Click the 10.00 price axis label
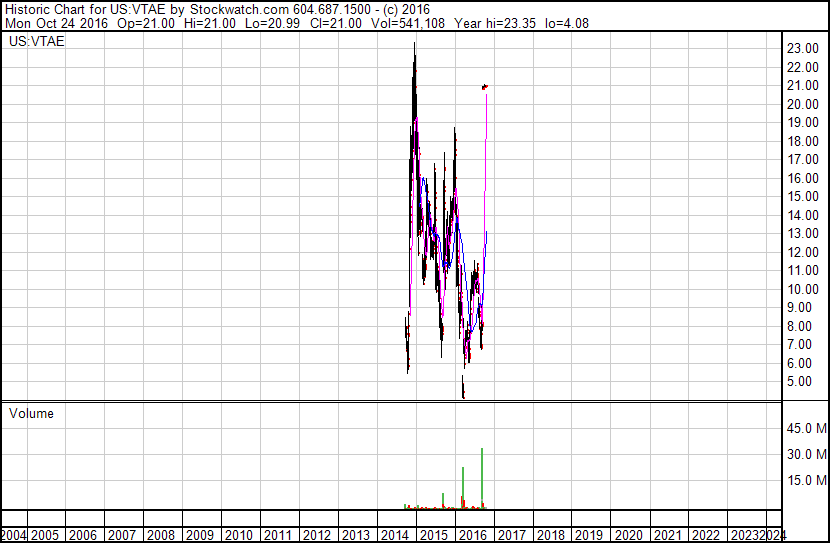 [x=802, y=289]
